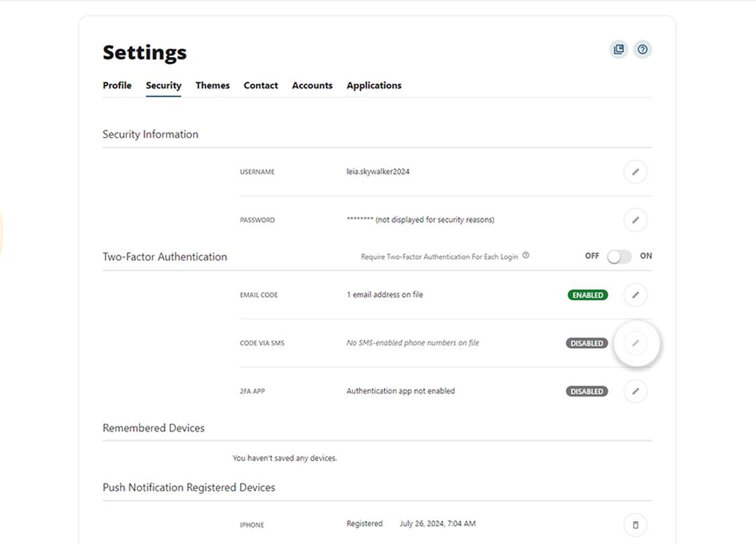Click 'Authentication app not enabled' text
Image resolution: width=756 pixels, height=544 pixels.
click(401, 391)
